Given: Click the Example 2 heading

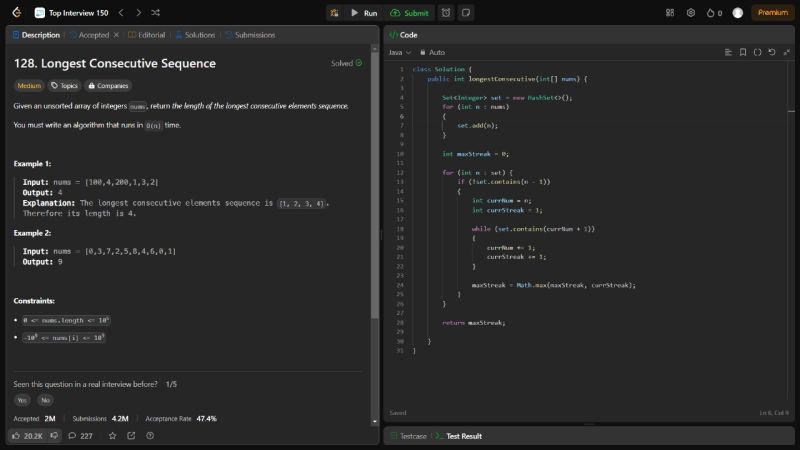Looking at the screenshot, I should 32,233.
